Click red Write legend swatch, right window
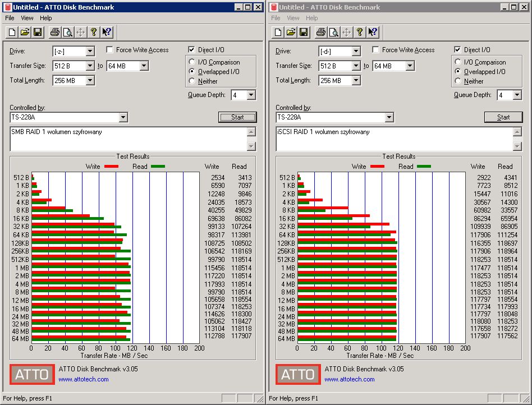 tap(377, 166)
